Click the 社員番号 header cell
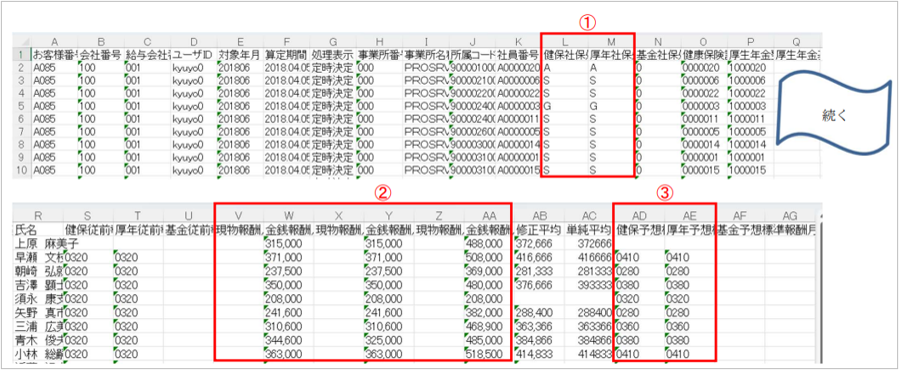The image size is (899, 370). pyautogui.click(x=518, y=55)
